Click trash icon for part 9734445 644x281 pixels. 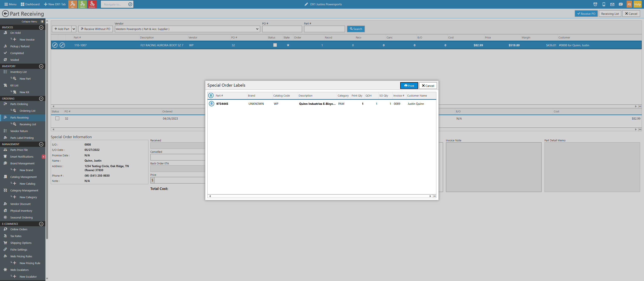[x=211, y=104]
